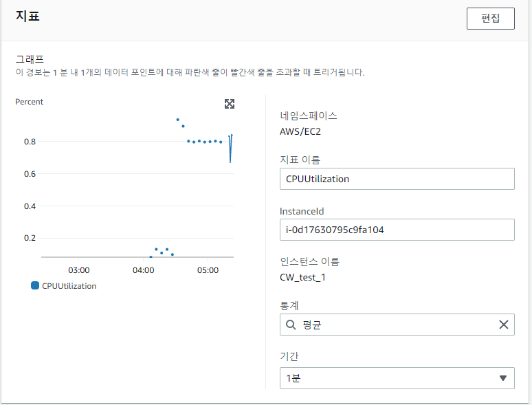
Task: Click the 0.2 y-axis value
Action: pos(30,238)
